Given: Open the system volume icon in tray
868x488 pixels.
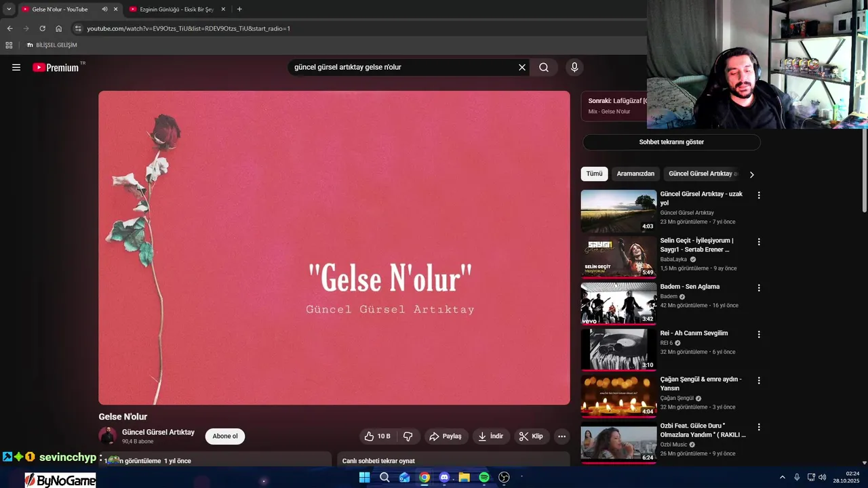Looking at the screenshot, I should click(x=823, y=477).
